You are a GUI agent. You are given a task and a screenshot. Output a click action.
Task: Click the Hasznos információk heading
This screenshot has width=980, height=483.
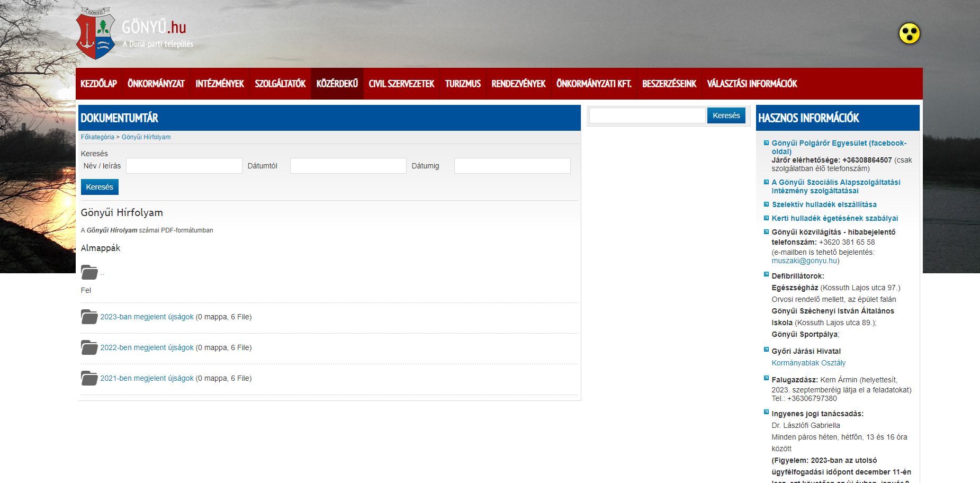coord(808,118)
